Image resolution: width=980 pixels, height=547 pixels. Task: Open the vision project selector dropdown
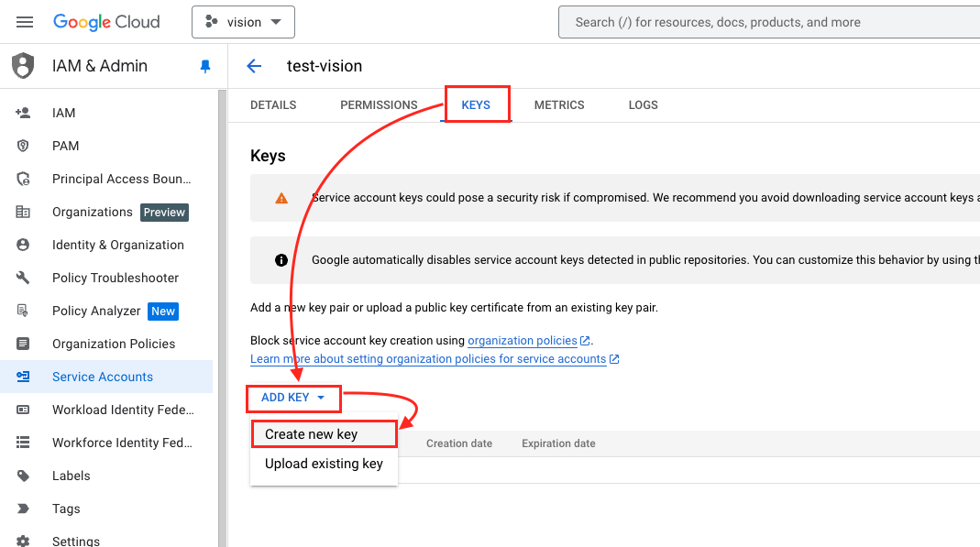click(243, 23)
